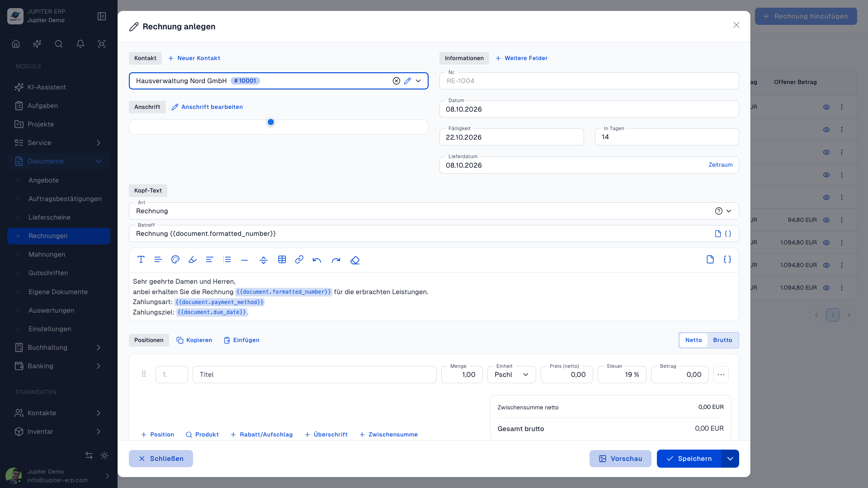Open the three-dots menu of position row

coord(721,375)
